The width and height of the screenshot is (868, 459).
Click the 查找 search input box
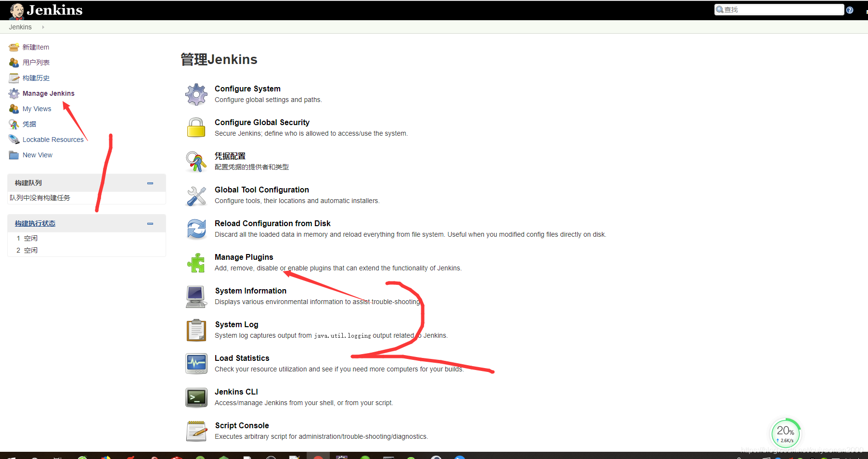[x=779, y=10]
